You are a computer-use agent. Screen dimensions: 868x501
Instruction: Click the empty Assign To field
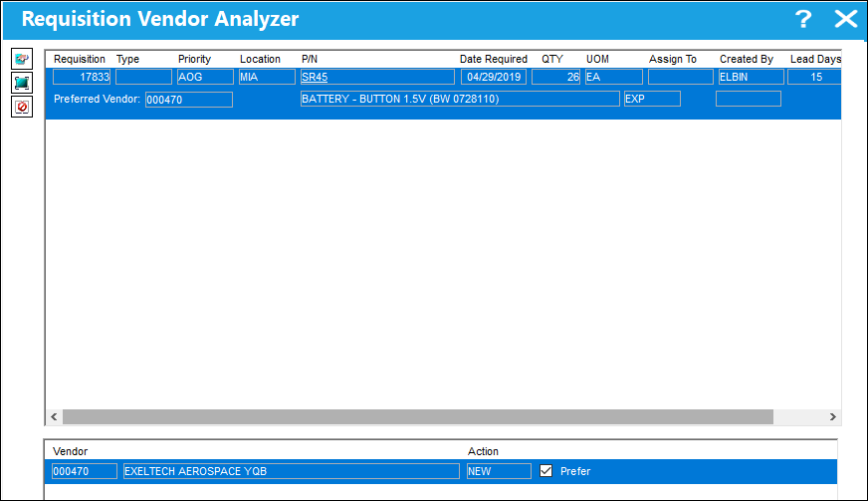click(x=680, y=77)
